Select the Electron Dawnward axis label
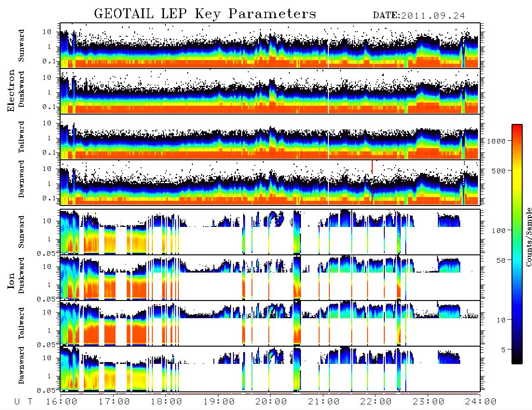The height and width of the screenshot is (410, 532). click(21, 179)
